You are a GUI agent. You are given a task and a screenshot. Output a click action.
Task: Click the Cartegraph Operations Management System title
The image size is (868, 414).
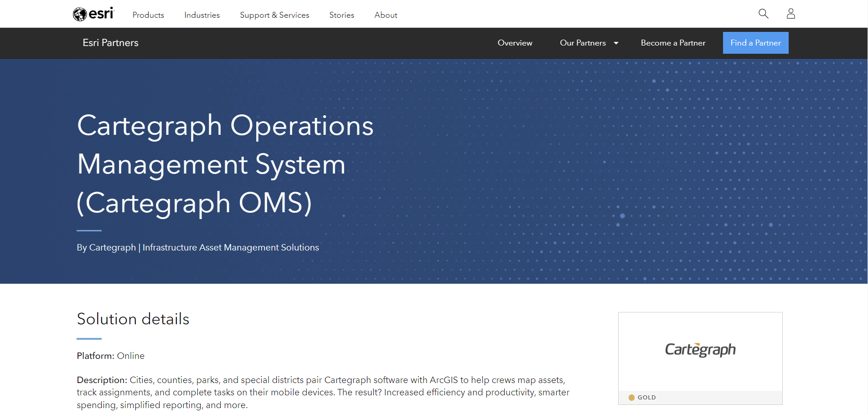coord(225,164)
